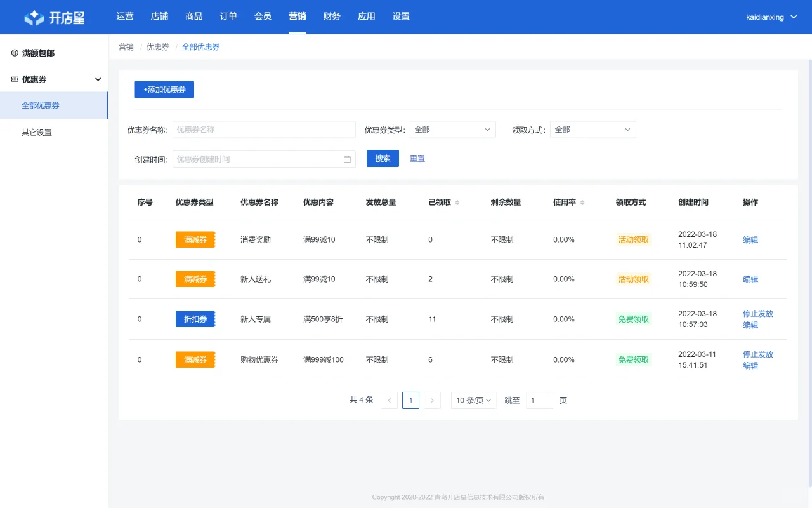Switch to the 商品 navigation tab
812x508 pixels.
point(193,17)
